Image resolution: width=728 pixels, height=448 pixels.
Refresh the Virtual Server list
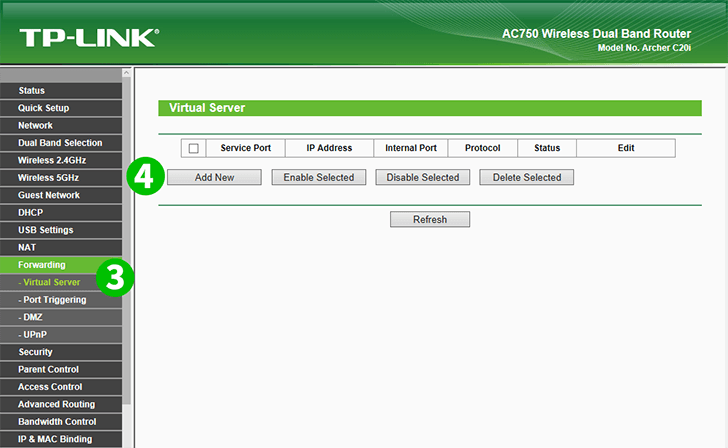click(430, 220)
